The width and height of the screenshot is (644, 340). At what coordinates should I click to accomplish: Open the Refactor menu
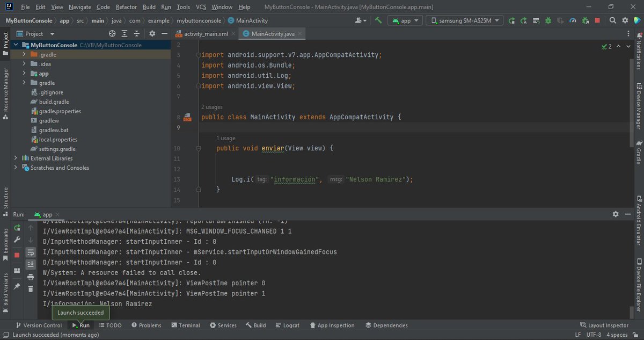click(x=126, y=7)
